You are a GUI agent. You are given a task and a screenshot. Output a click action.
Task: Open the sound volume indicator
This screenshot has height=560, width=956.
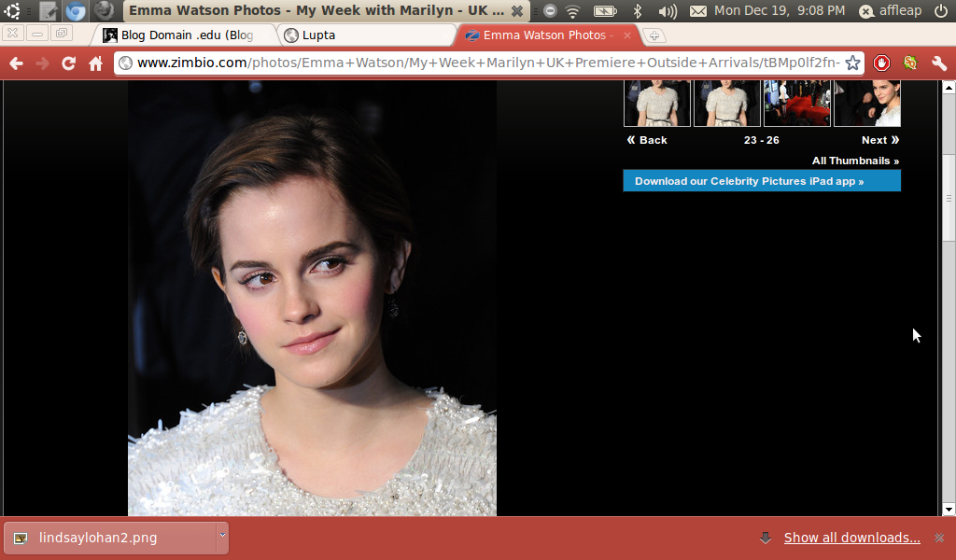(668, 11)
